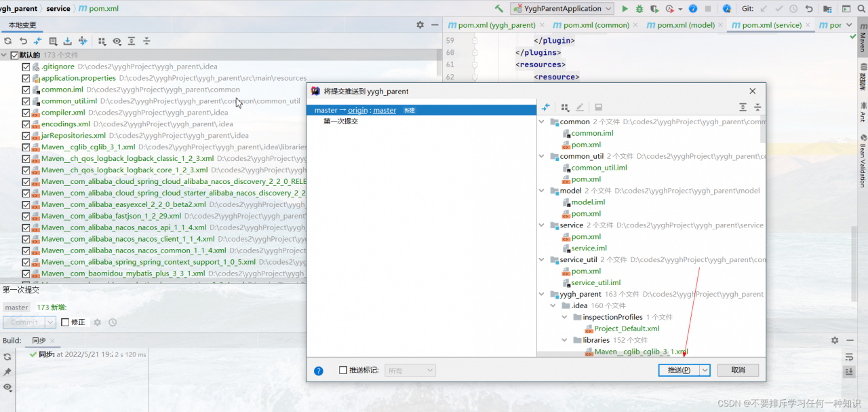This screenshot has width=868, height=412.
Task: Click the Commit button
Action: click(x=24, y=322)
